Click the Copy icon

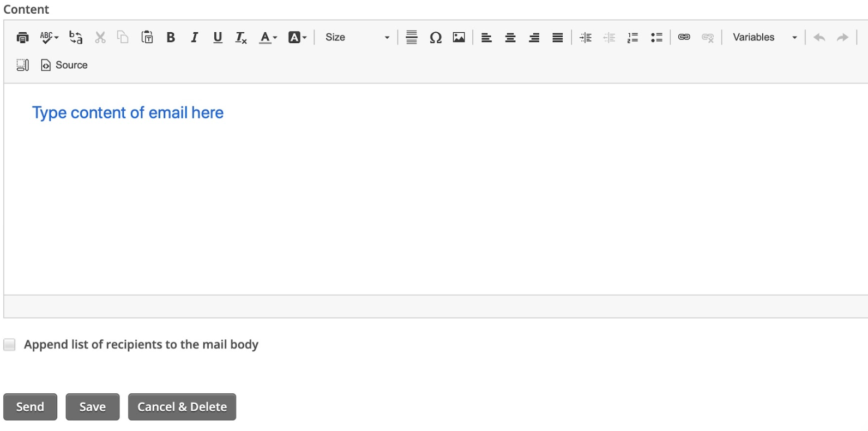(x=123, y=37)
